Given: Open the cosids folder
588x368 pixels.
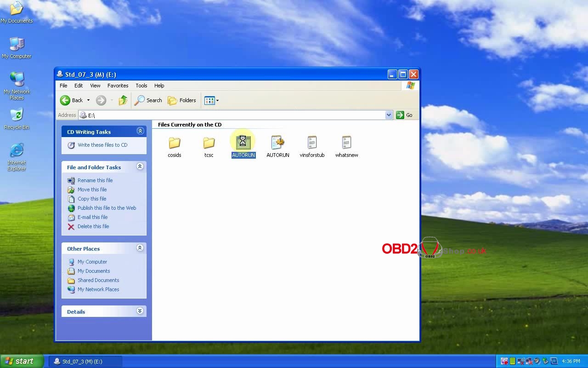Looking at the screenshot, I should click(174, 144).
